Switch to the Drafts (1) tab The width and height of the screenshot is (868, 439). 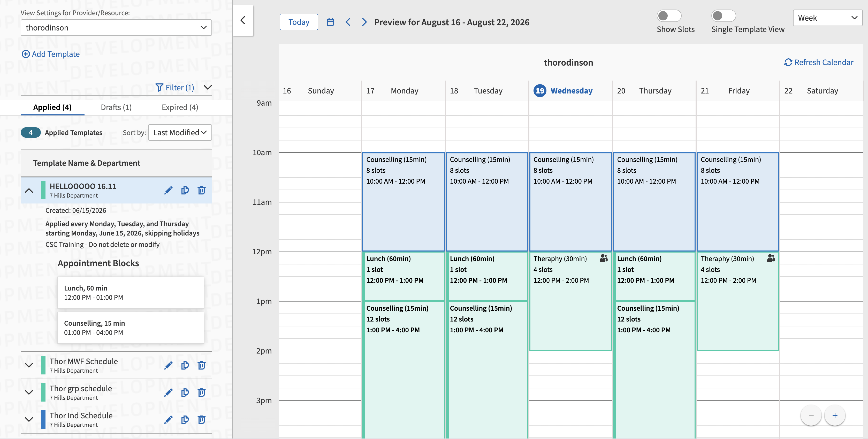(x=116, y=107)
